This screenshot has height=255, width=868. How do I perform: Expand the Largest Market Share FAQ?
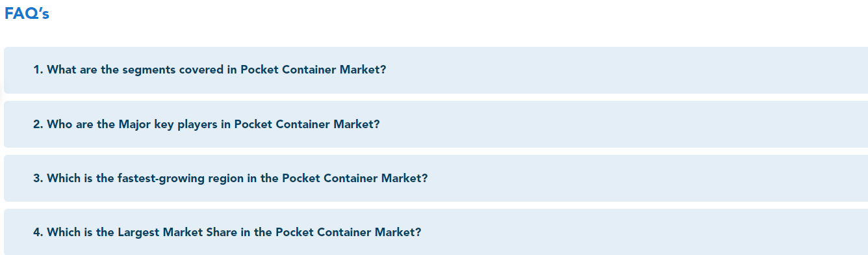click(x=436, y=232)
